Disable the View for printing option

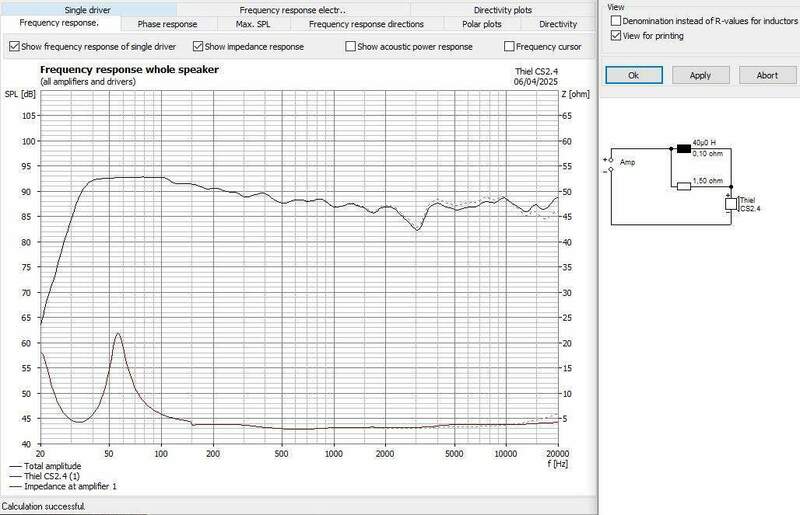pyautogui.click(x=614, y=35)
